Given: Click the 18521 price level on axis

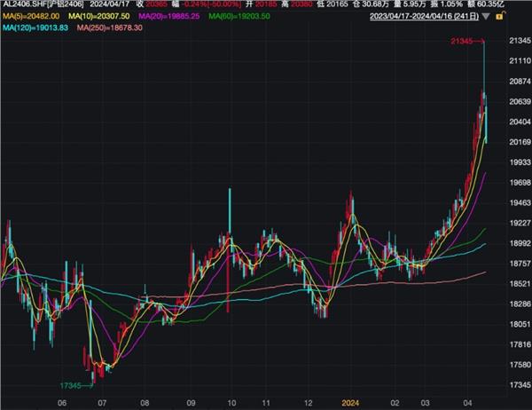Looking at the screenshot, I should [512, 284].
